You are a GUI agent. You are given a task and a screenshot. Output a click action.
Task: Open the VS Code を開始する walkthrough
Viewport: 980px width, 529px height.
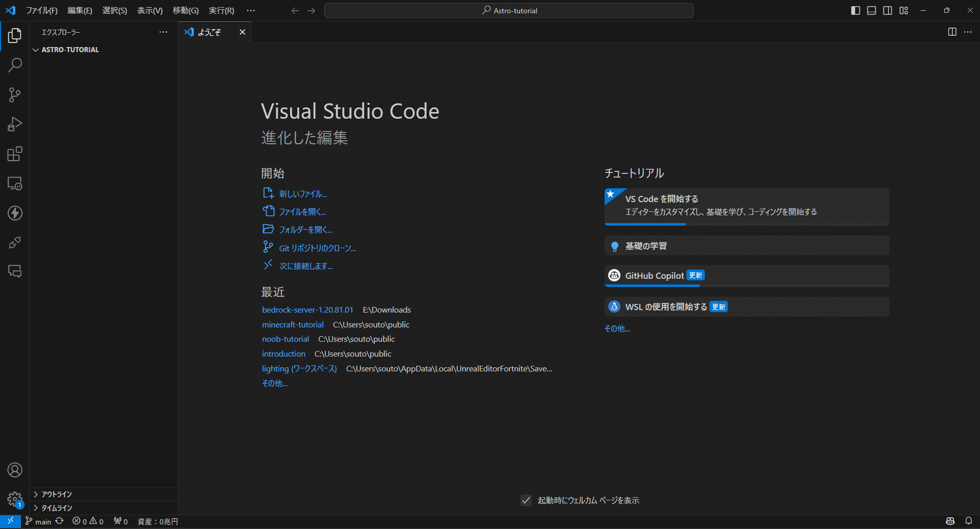pyautogui.click(x=747, y=207)
